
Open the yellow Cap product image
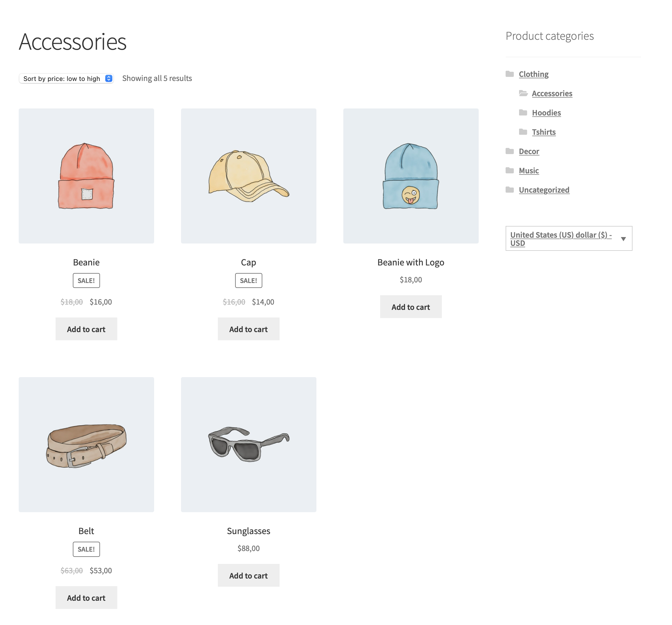coord(249,176)
